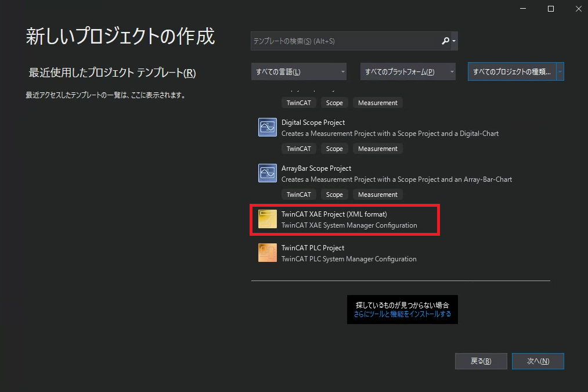Click TwinCAT tag under Digital Scope Project
The width and height of the screenshot is (588, 392).
click(x=299, y=149)
